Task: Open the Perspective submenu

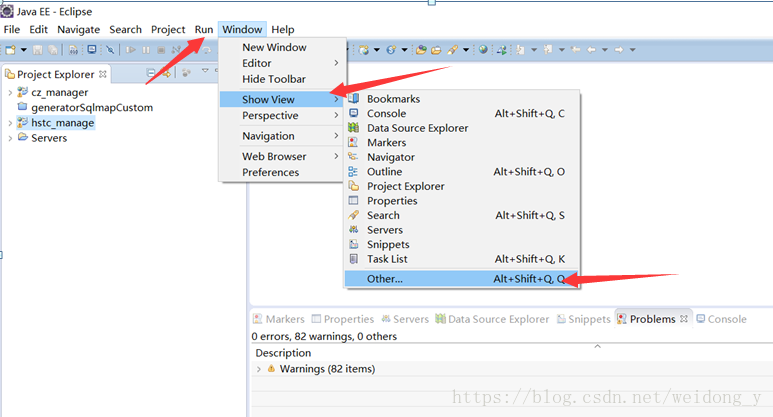Action: coord(282,115)
